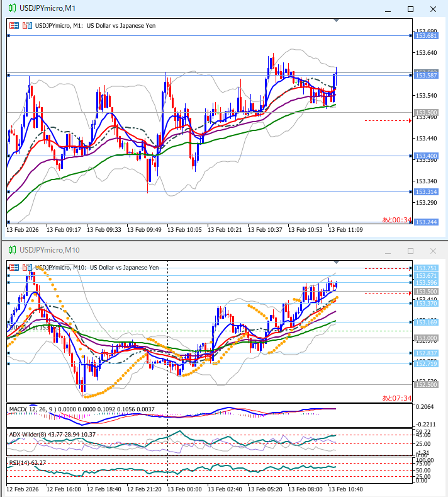Screen dimensions: 448x497
Task: Click the MACD(12, 26, 9) indicator label
Action: pyautogui.click(x=31, y=409)
